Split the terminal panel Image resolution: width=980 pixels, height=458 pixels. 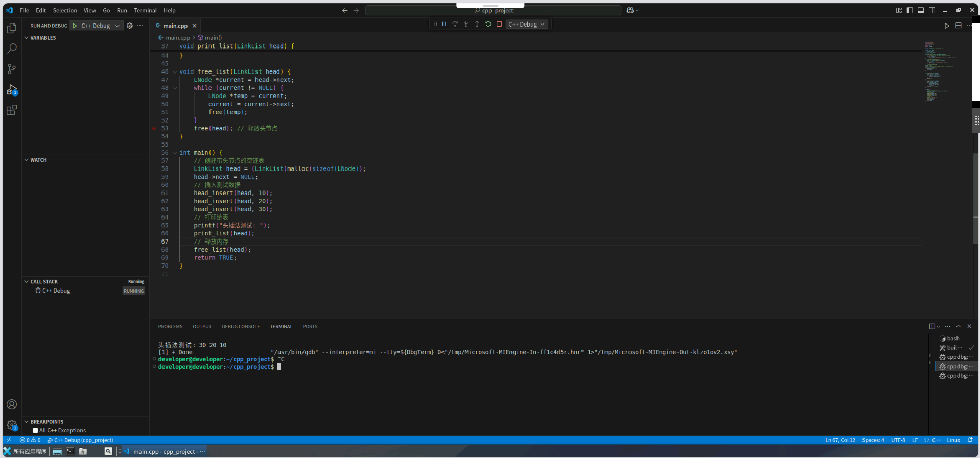(932, 326)
